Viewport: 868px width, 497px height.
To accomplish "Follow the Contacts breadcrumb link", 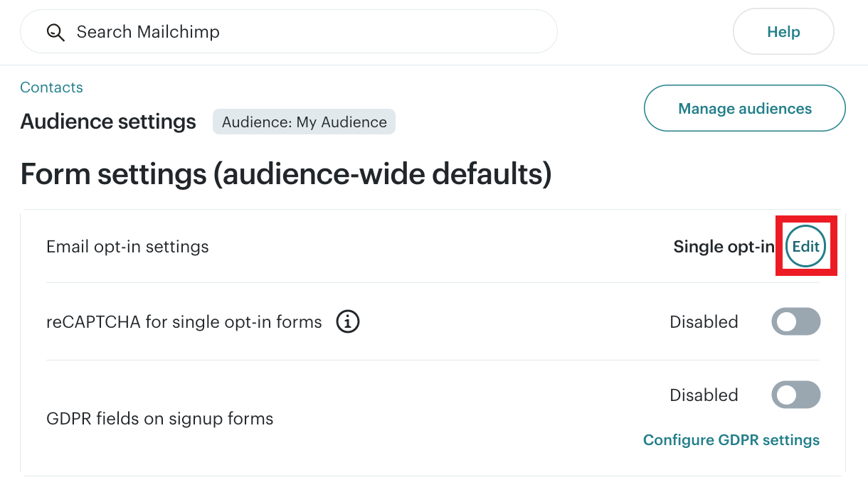I will 51,87.
